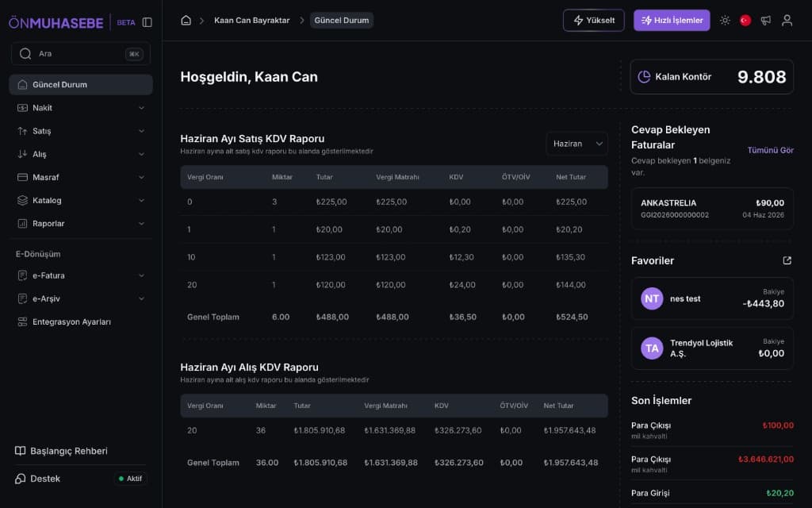812x508 pixels.
Task: Open the Trendyol Lojistik A.Ş. favorite card
Action: click(x=712, y=348)
